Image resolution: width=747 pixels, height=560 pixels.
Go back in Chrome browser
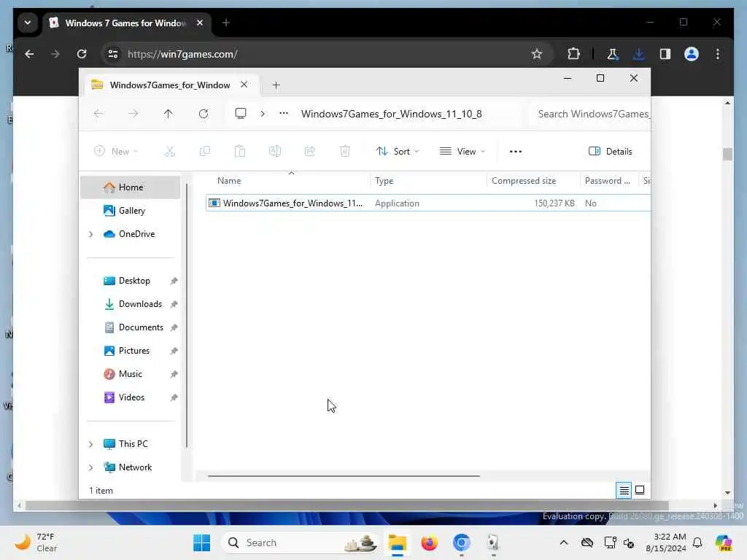(29, 54)
